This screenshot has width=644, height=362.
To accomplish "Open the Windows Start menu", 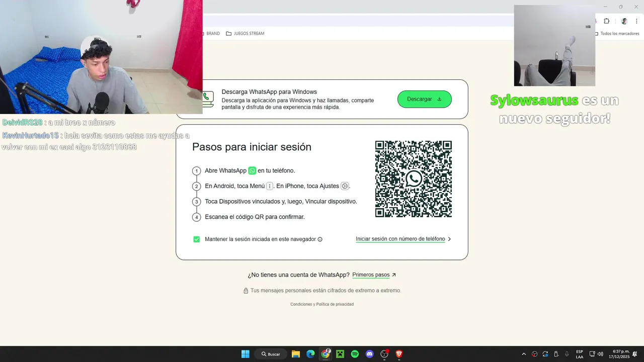I will point(245,354).
